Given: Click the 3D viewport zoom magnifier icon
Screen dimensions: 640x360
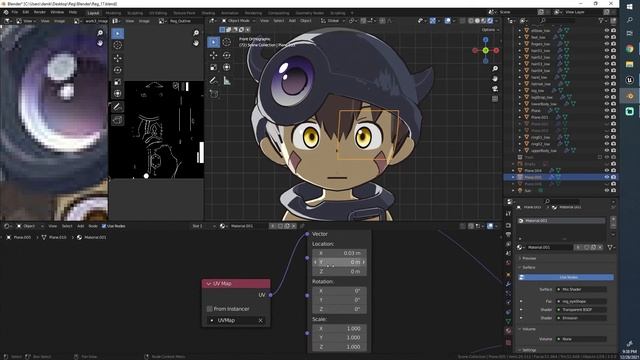Looking at the screenshot, I should (x=495, y=69).
